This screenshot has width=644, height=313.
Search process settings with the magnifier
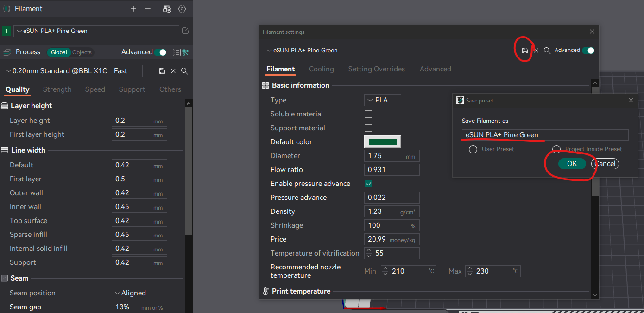(x=184, y=71)
